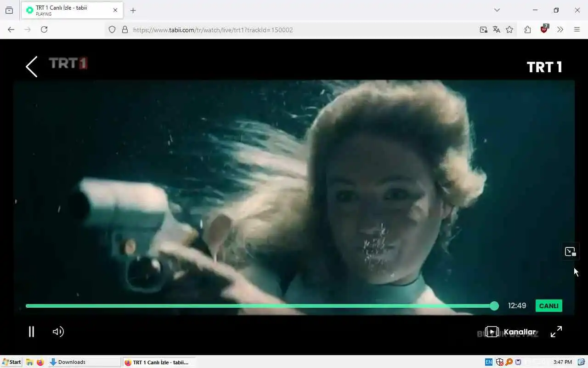Close the TRT 1 Canlı İzle tab

coord(115,10)
